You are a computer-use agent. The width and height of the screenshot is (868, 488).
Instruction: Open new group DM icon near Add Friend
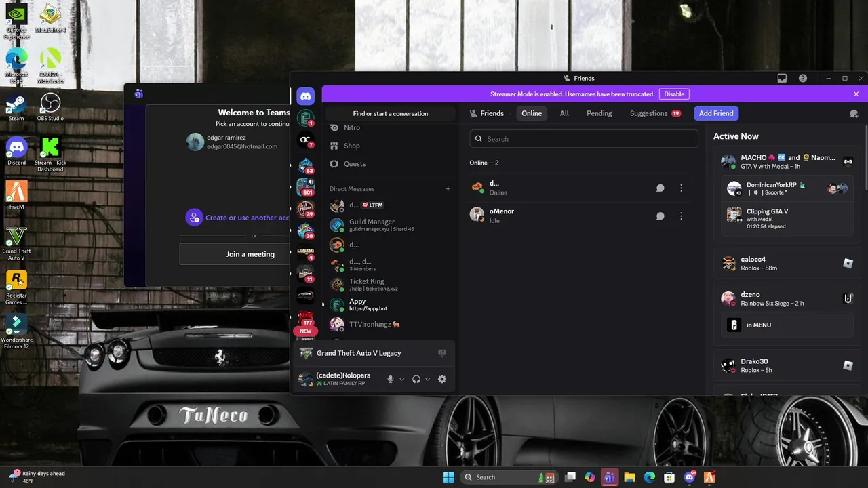tap(854, 113)
